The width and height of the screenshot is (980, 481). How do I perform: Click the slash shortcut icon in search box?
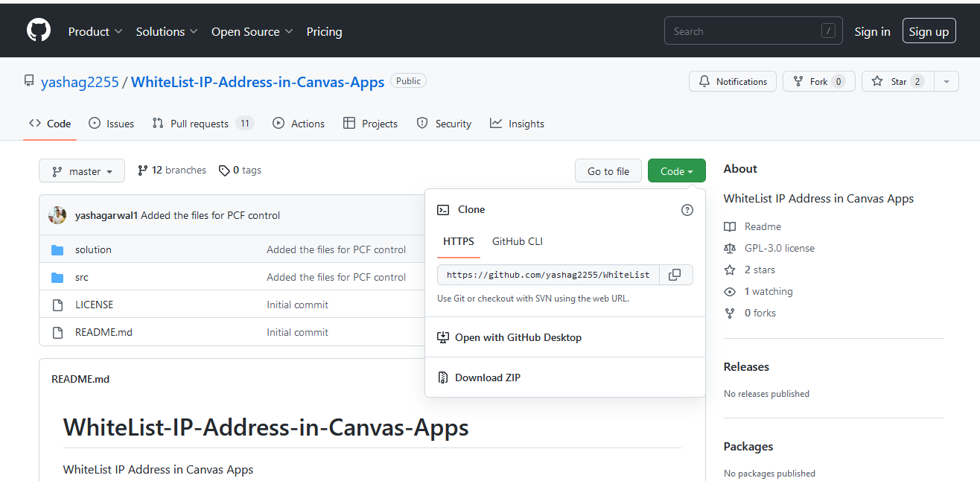[x=828, y=31]
